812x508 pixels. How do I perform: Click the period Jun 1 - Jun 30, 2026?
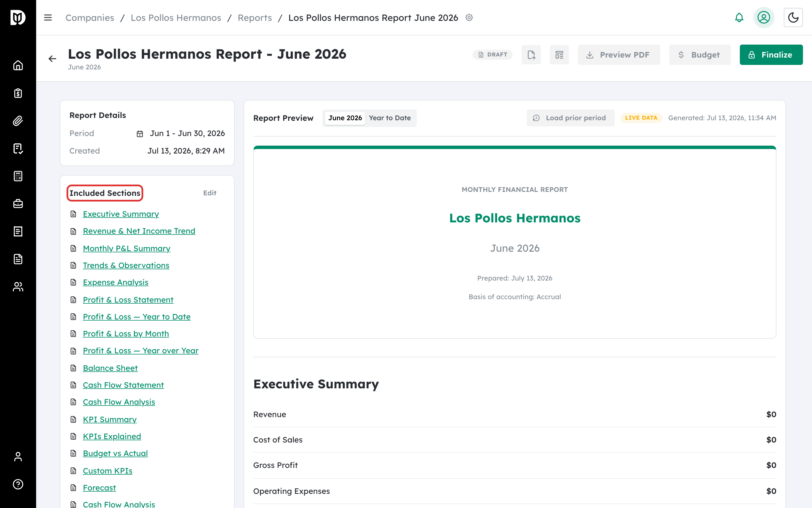click(187, 133)
